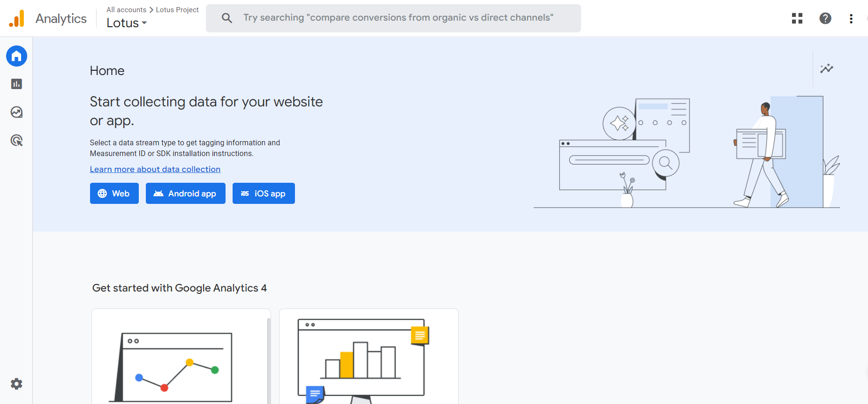This screenshot has height=404, width=868.
Task: Open the Explore sidebar icon
Action: pos(16,112)
